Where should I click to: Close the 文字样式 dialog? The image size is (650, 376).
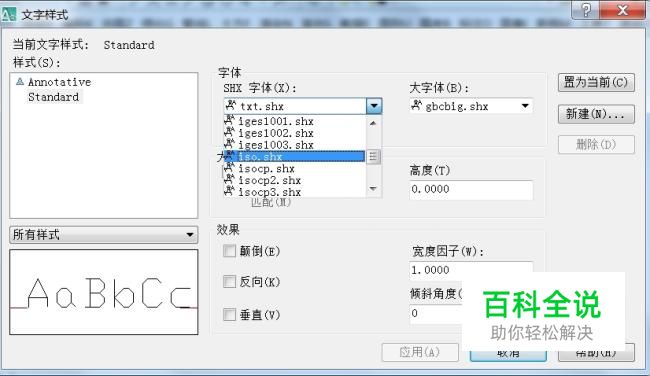click(x=623, y=10)
